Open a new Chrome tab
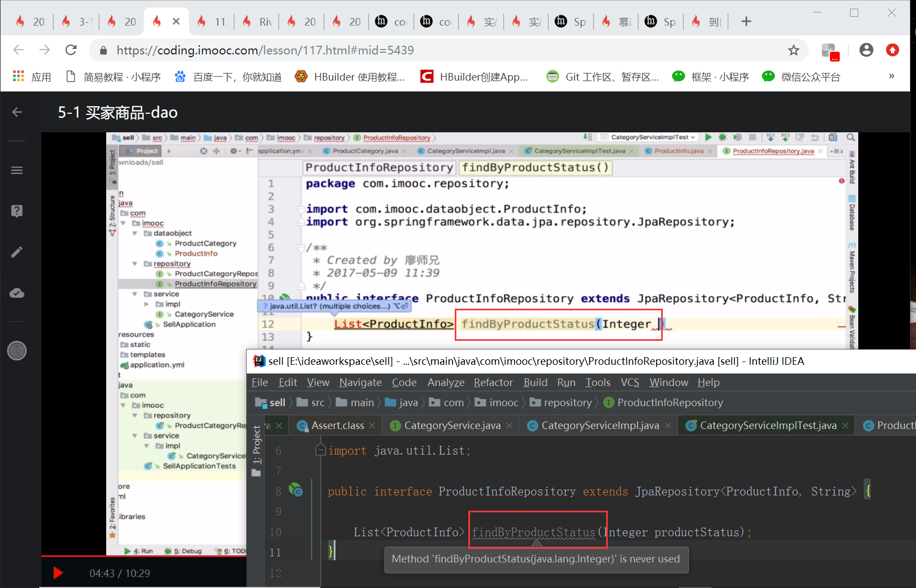The height and width of the screenshot is (588, 916). click(746, 22)
